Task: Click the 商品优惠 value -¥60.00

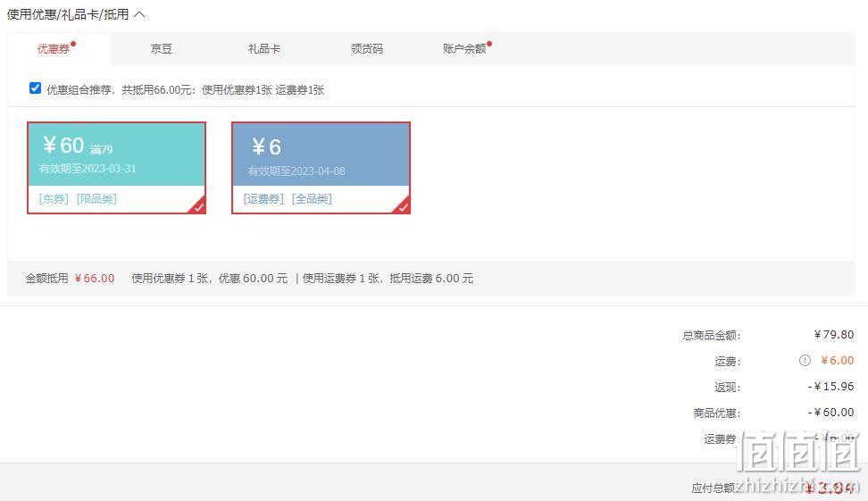Action: 830,413
